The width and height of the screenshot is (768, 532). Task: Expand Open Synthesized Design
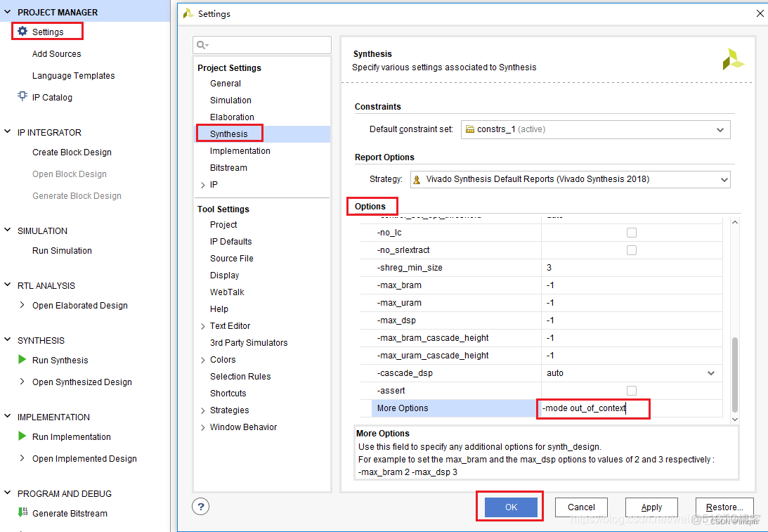[22, 381]
